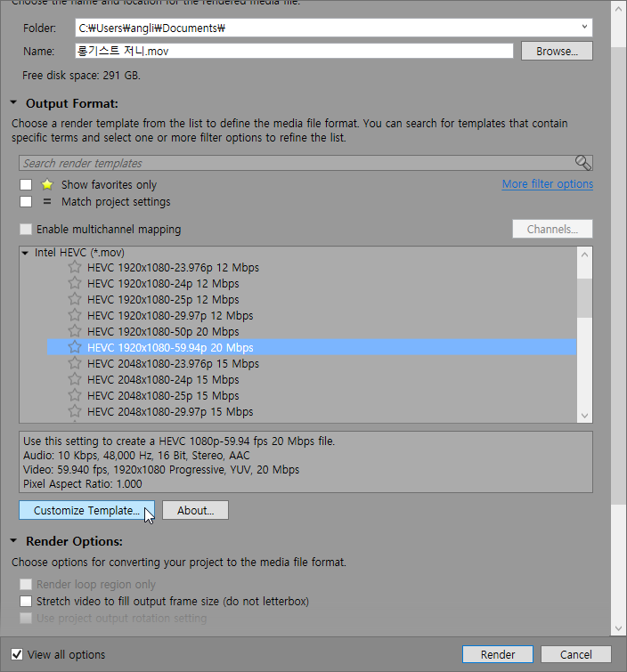This screenshot has width=627, height=672.
Task: Open the Folder path dropdown arrow
Action: click(584, 27)
